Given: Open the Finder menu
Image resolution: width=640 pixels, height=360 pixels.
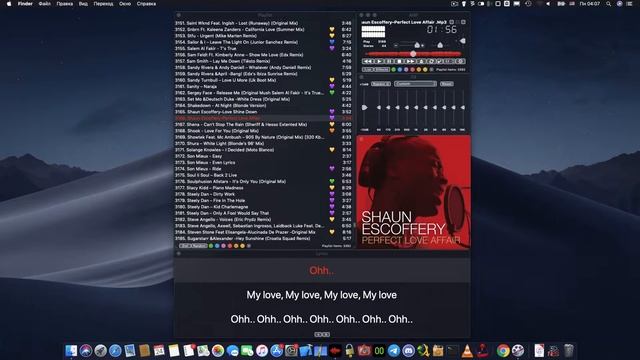Looking at the screenshot, I should pos(25,4).
